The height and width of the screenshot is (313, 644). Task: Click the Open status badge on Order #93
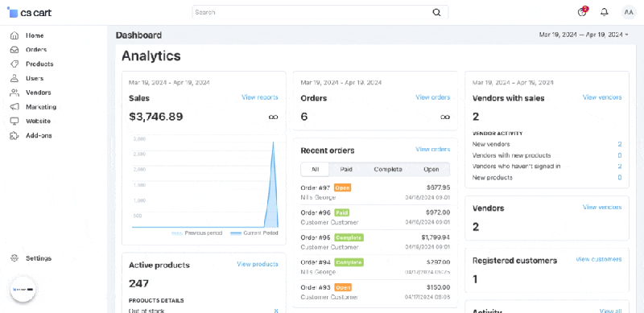343,287
